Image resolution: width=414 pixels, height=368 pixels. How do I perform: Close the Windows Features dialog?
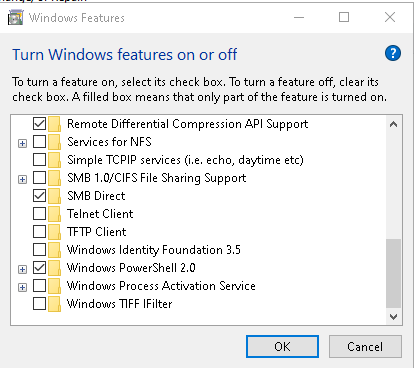[x=390, y=17]
